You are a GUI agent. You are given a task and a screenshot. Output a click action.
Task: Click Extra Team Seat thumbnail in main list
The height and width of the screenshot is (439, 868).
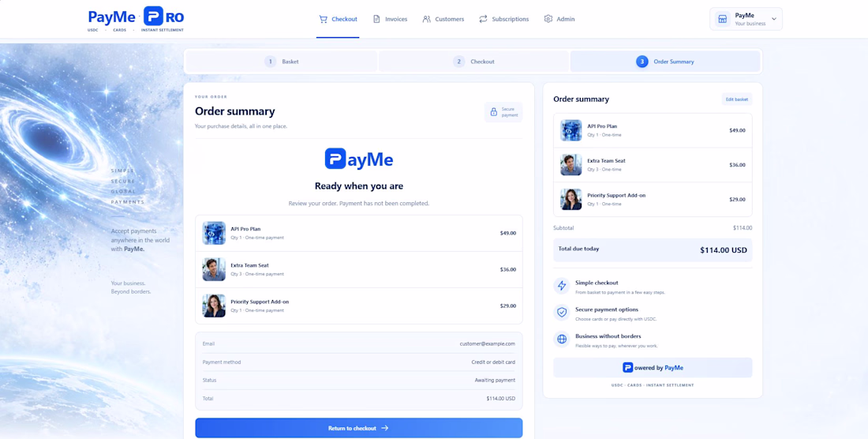pyautogui.click(x=214, y=269)
